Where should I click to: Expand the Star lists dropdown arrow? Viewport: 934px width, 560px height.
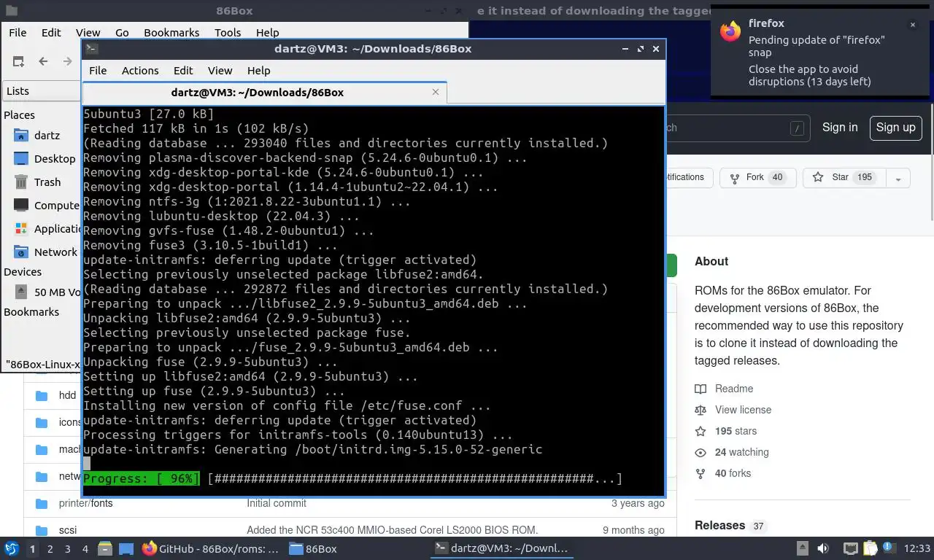pos(898,178)
